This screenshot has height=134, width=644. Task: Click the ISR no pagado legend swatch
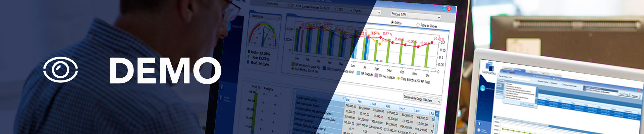376,75
